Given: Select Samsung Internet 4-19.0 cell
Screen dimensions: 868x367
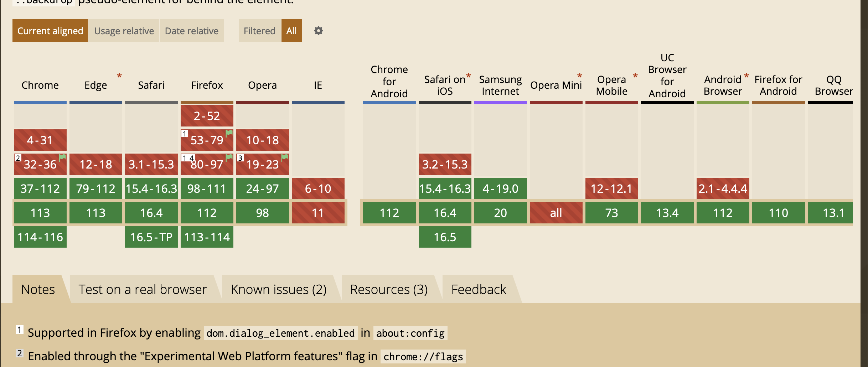Looking at the screenshot, I should (501, 188).
